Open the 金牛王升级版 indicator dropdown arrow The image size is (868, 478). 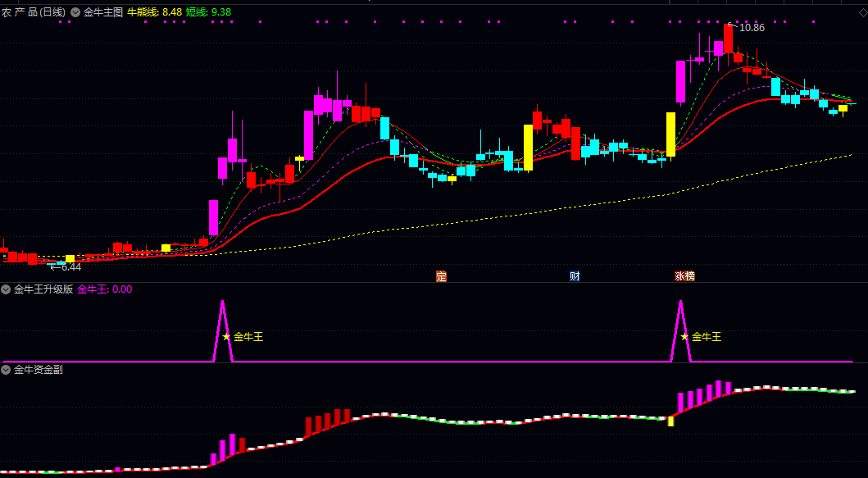coord(6,289)
